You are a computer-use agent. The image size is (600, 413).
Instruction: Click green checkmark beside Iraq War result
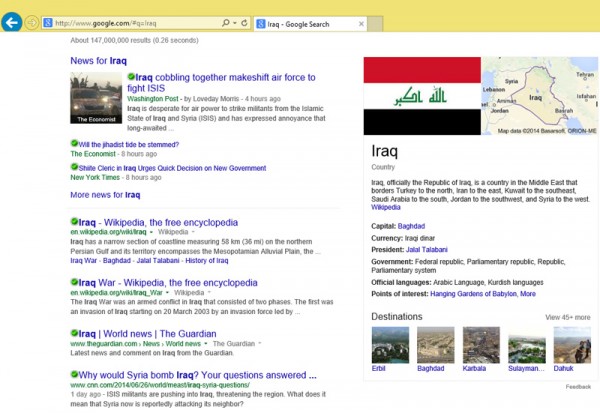tap(74, 282)
